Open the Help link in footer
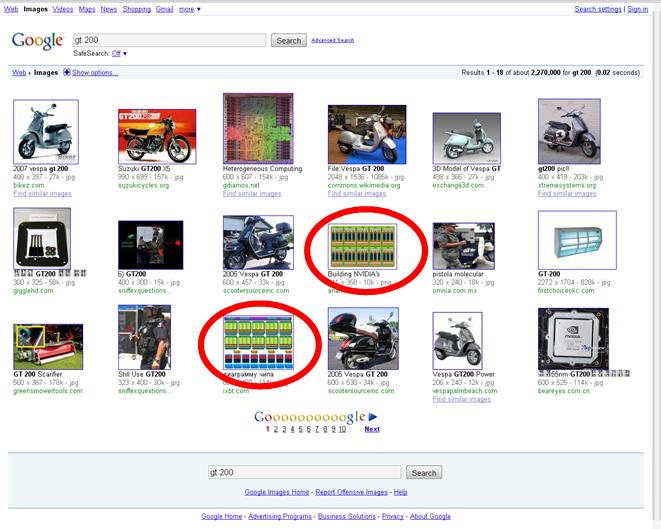The image size is (661, 529). (400, 492)
